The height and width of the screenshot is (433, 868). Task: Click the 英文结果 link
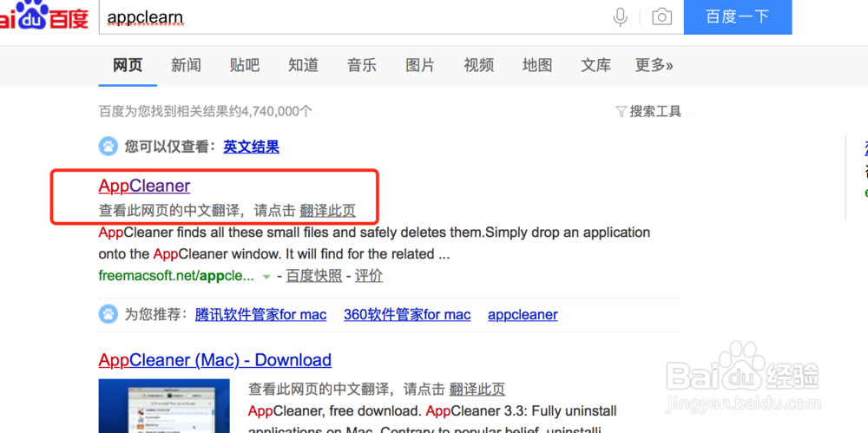pyautogui.click(x=252, y=147)
